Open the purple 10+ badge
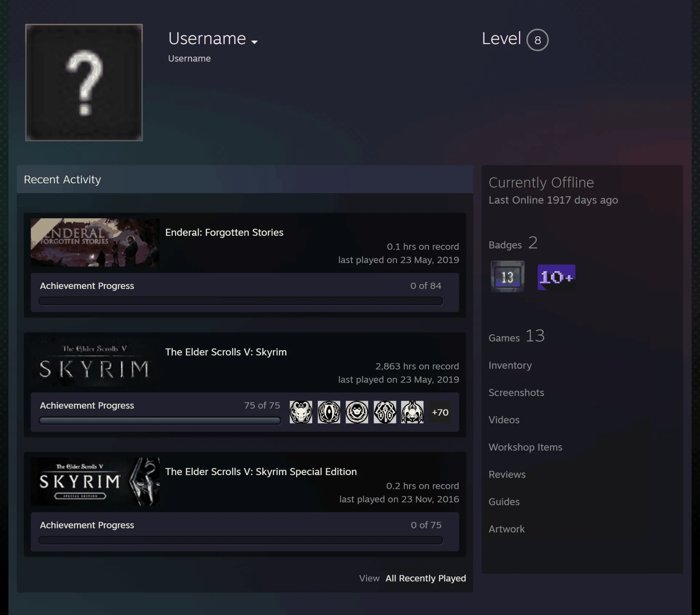Image resolution: width=700 pixels, height=615 pixels. click(556, 277)
